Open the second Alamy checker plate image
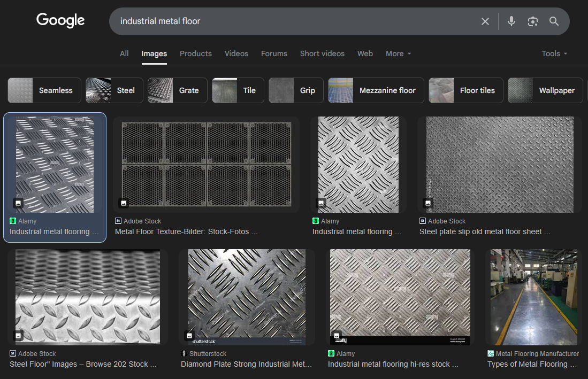The width and height of the screenshot is (588, 379). click(x=358, y=165)
